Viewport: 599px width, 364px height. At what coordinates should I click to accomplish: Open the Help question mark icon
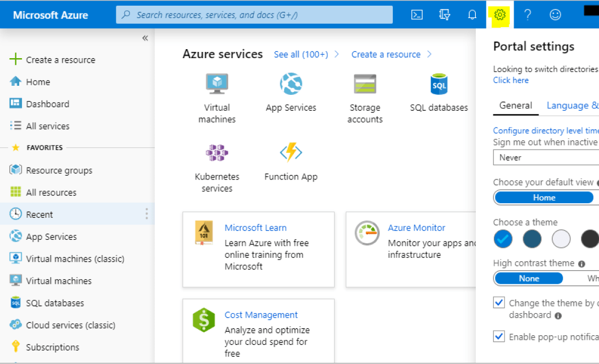528,15
